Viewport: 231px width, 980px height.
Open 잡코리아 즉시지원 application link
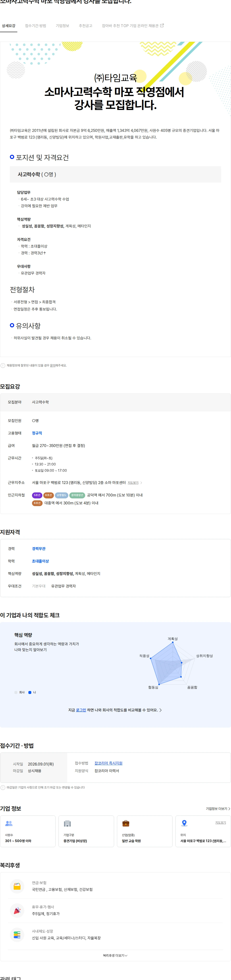point(108,763)
